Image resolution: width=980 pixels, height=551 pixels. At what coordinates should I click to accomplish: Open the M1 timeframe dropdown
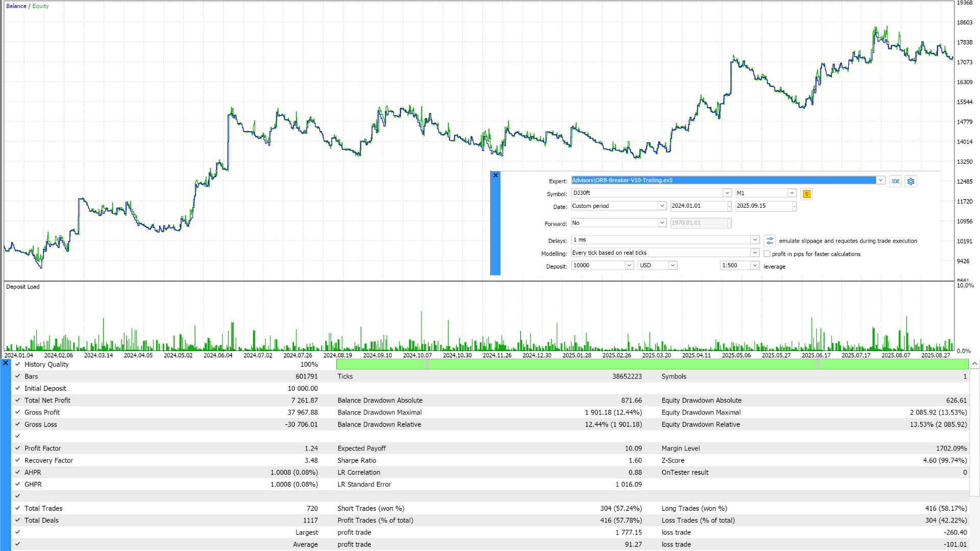click(x=792, y=193)
